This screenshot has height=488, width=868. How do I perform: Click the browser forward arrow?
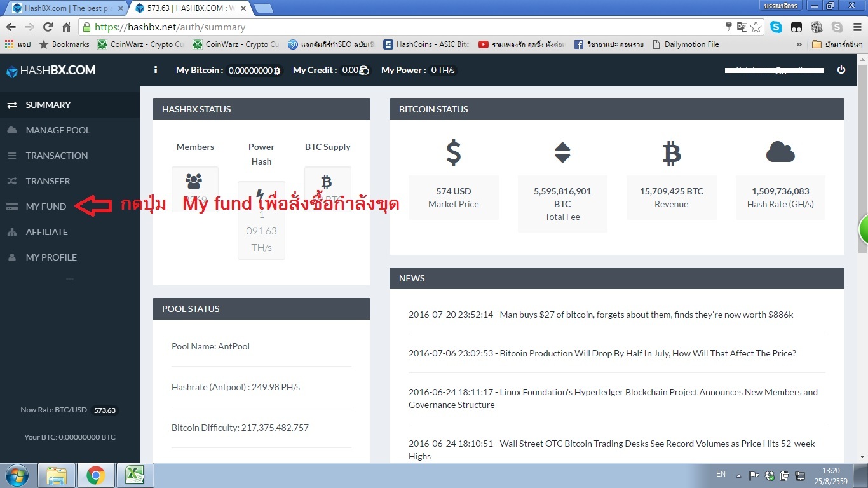click(x=29, y=27)
